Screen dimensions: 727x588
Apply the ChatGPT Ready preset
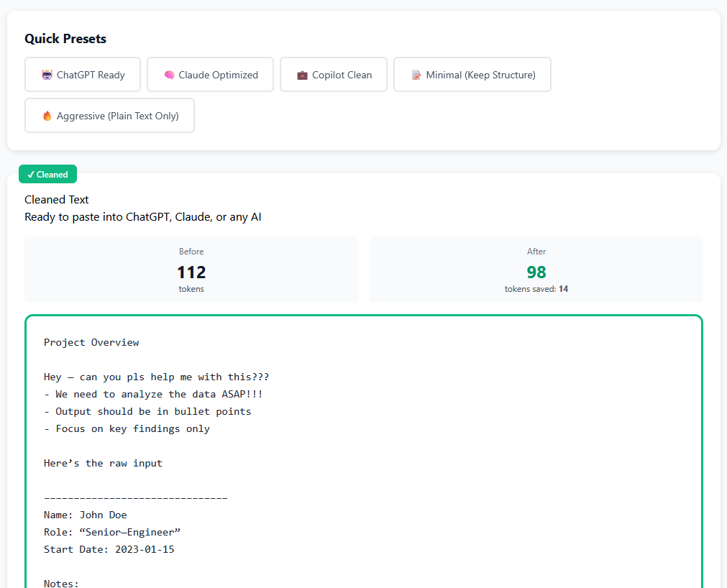click(x=83, y=75)
